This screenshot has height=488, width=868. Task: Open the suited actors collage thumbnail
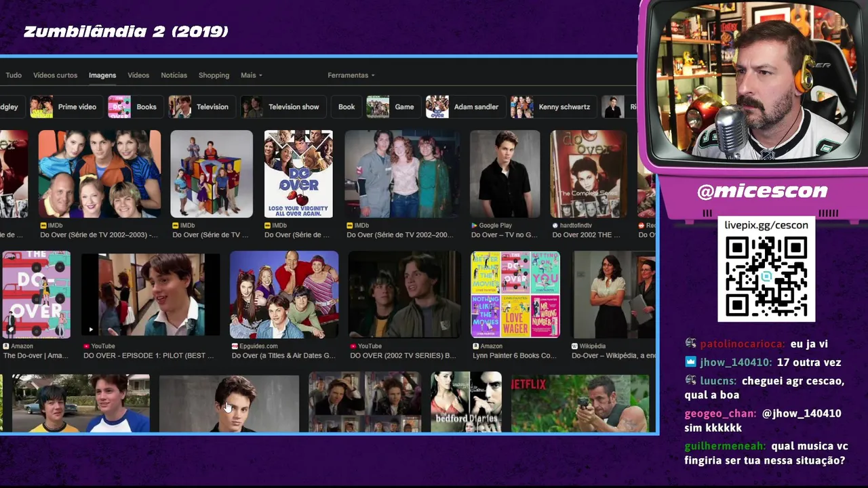[364, 402]
